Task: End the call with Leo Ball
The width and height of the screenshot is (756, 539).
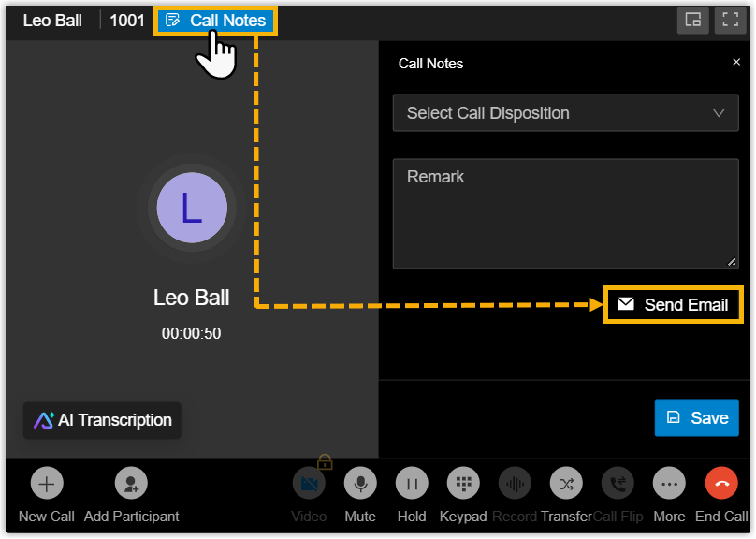Action: [x=721, y=484]
